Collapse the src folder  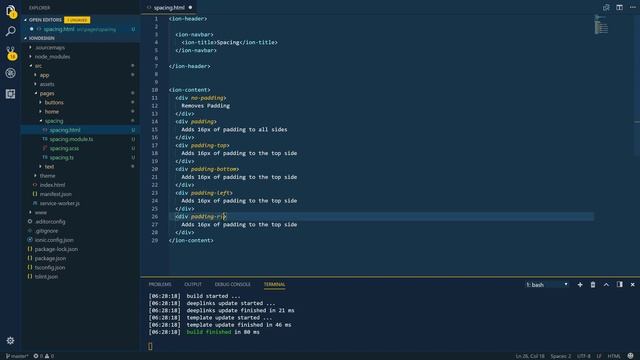[30, 66]
